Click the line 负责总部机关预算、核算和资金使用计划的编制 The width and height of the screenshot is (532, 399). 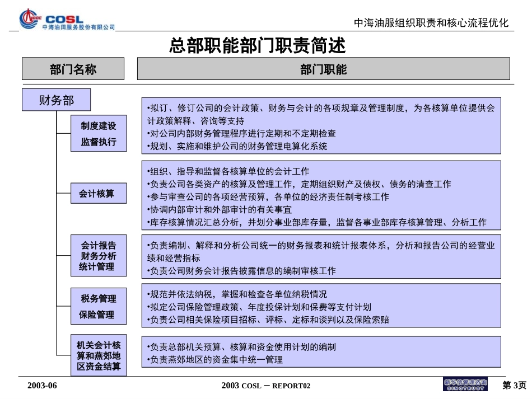click(241, 347)
